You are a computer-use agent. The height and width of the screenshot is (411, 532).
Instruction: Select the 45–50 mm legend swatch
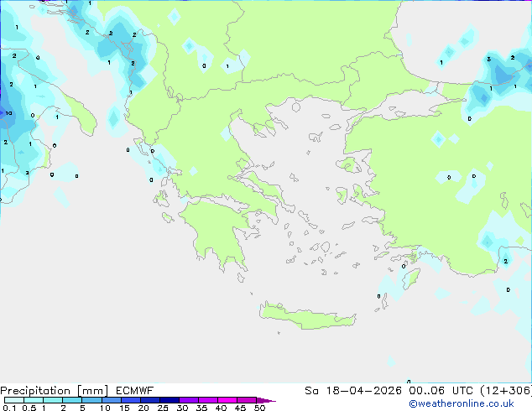pos(247,400)
